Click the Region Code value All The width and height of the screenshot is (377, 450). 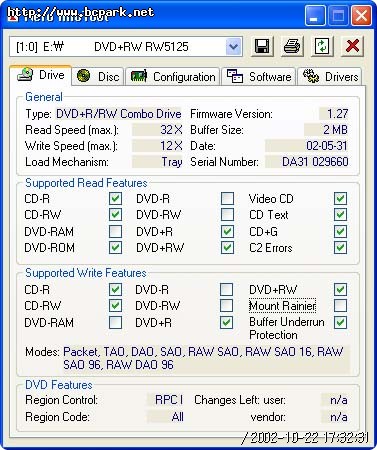[165, 417]
